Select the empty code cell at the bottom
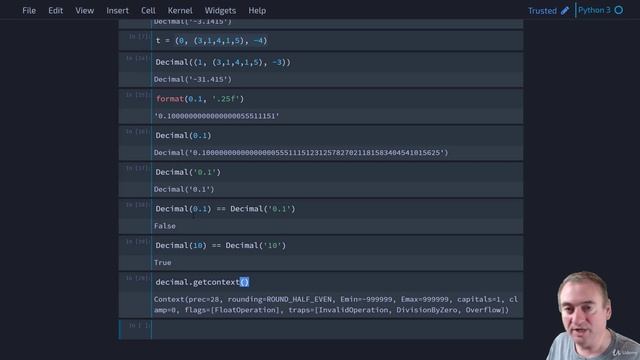The image size is (640, 360). [337, 329]
